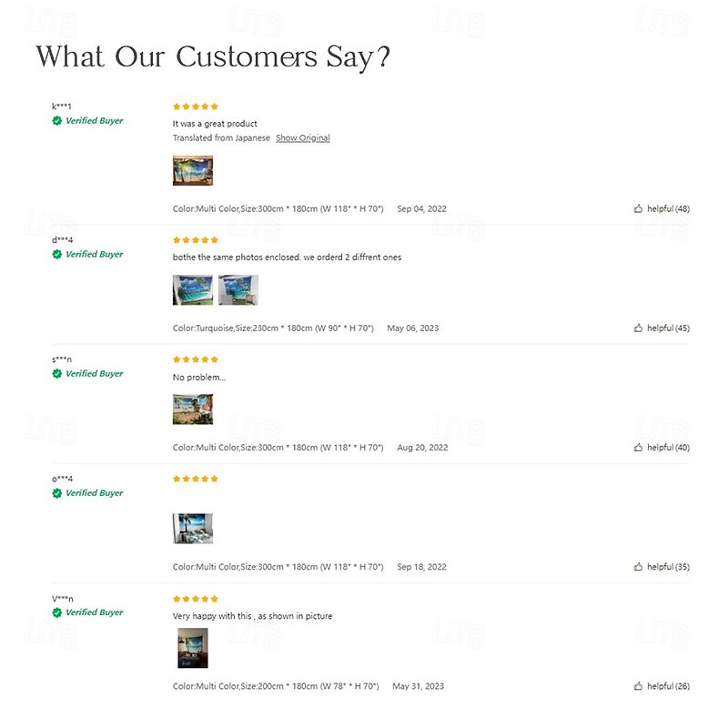The height and width of the screenshot is (728, 728).
Task: Click thumbs-up icon on o***4's review
Action: coord(639,566)
